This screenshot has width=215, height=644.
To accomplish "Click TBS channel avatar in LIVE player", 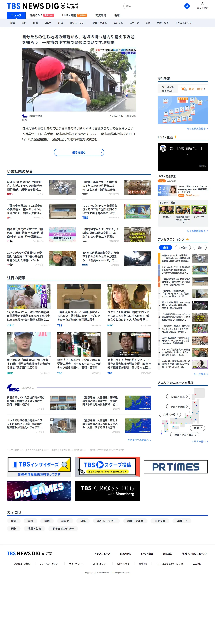I will coord(163,148).
